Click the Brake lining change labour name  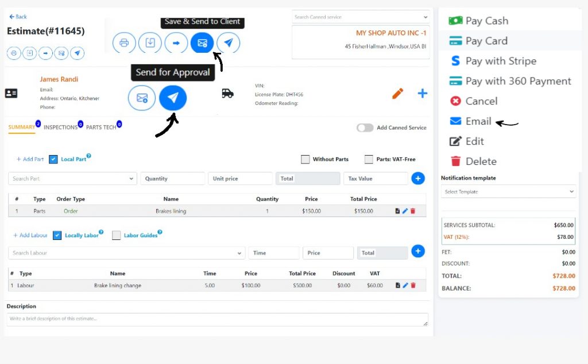click(x=118, y=285)
